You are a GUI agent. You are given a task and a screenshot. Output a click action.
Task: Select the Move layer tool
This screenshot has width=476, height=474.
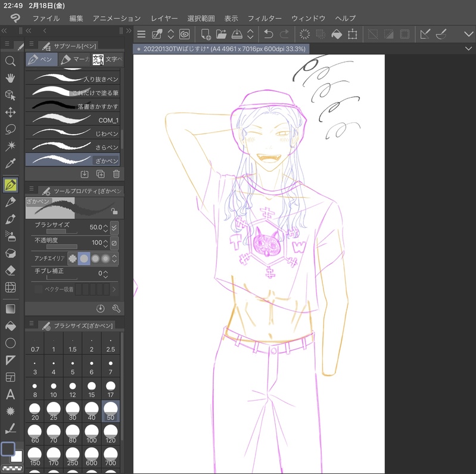click(x=10, y=112)
